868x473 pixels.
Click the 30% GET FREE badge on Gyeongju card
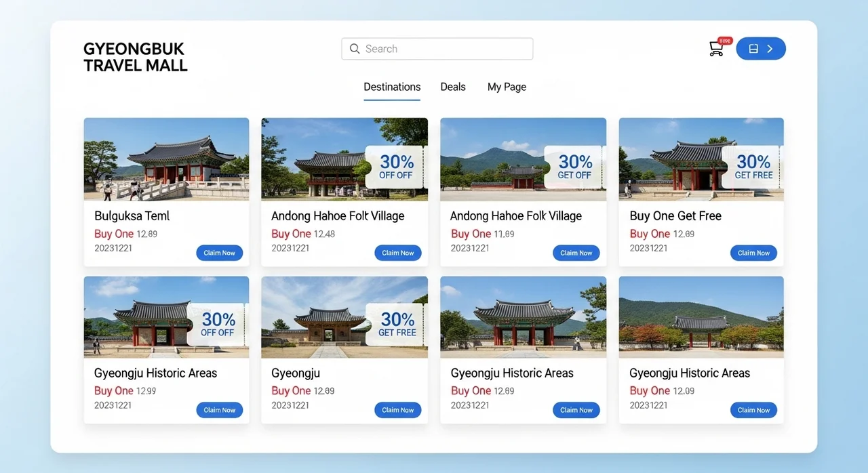pos(397,324)
